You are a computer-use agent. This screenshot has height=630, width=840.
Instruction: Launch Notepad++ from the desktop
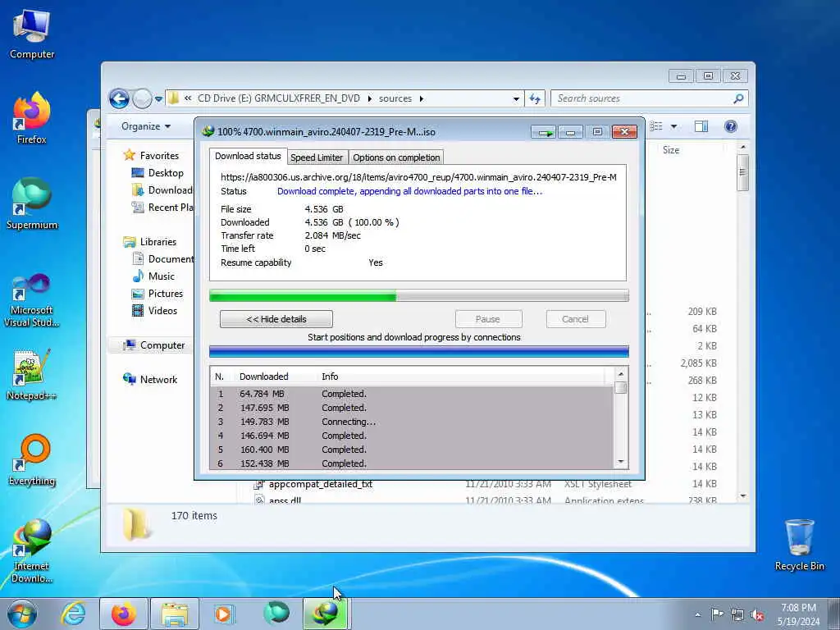coord(32,375)
